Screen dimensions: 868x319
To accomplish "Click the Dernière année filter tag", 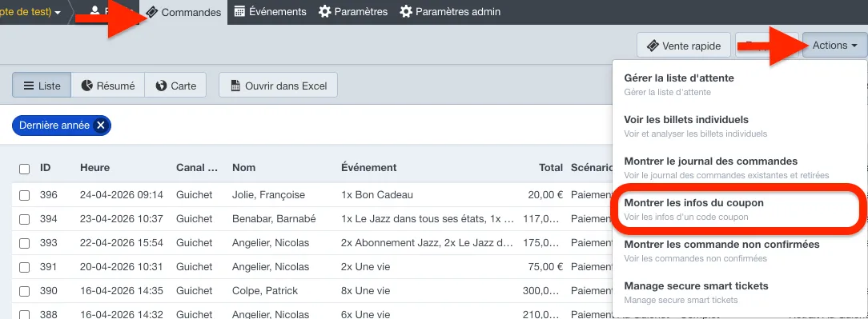I will (x=62, y=126).
